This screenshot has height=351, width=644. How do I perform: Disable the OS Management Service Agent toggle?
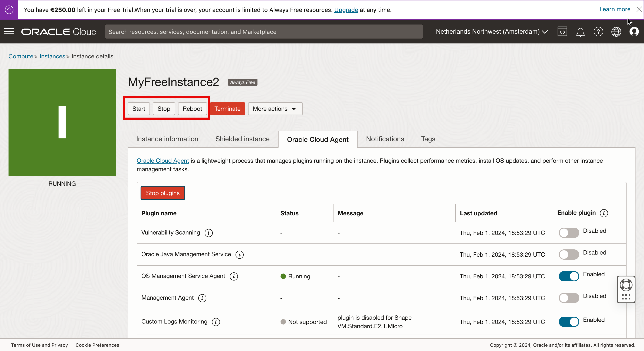(x=569, y=276)
